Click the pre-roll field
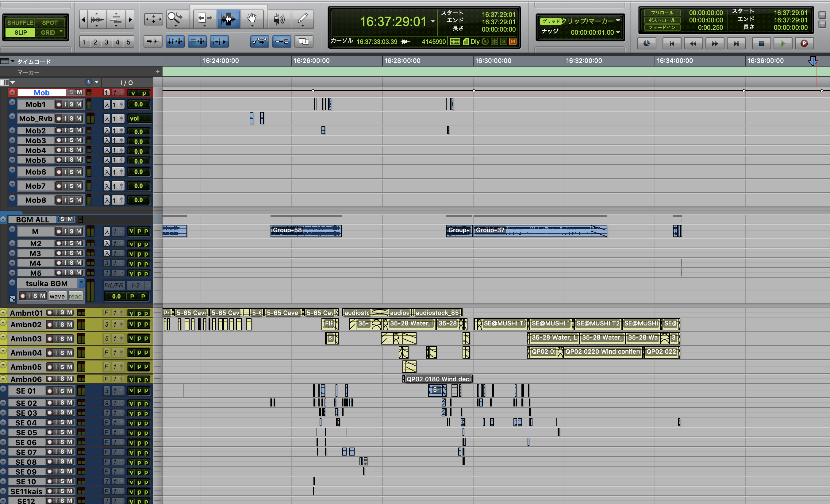The width and height of the screenshot is (830, 504). click(x=706, y=13)
